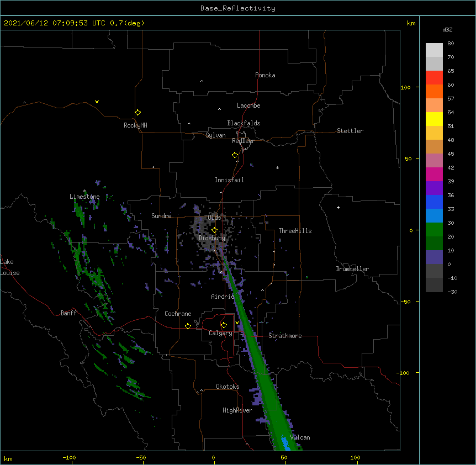Click the Strathmore town label
The width and height of the screenshot is (476, 465).
point(285,336)
